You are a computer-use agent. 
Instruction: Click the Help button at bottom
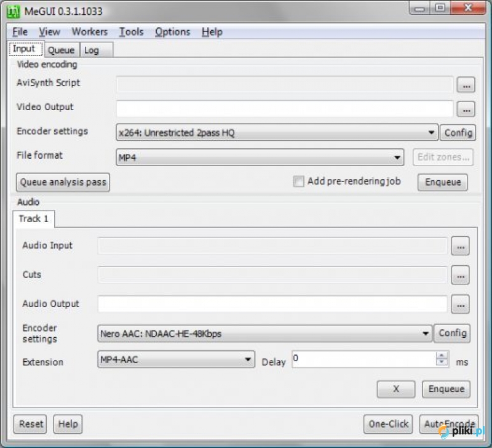[x=68, y=424]
